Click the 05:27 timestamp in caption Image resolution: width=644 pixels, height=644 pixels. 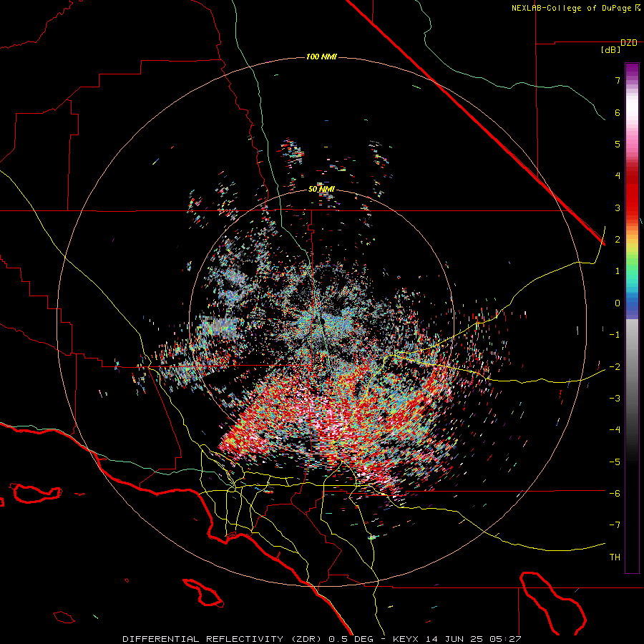pos(506,639)
